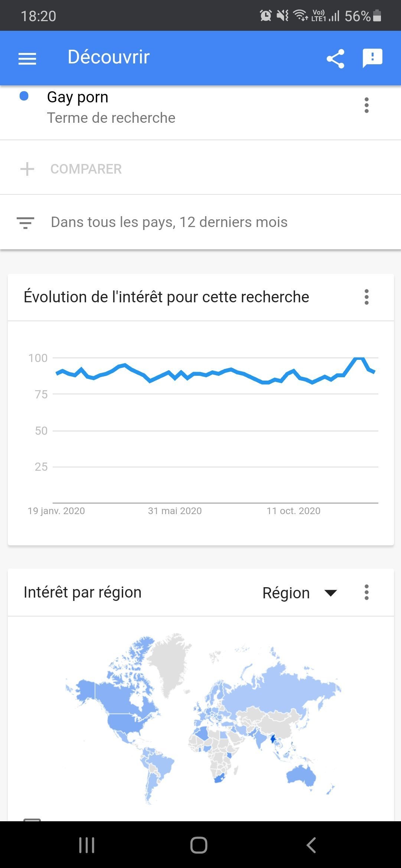The height and width of the screenshot is (868, 401).
Task: Open country and 12-month period filter
Action: 169,222
